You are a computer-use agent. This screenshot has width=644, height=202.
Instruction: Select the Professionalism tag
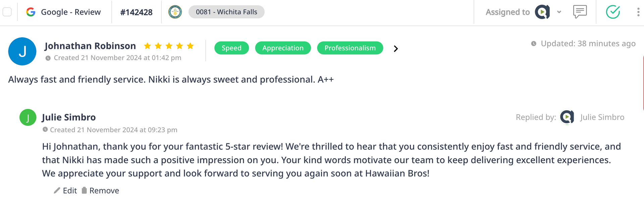tap(350, 48)
